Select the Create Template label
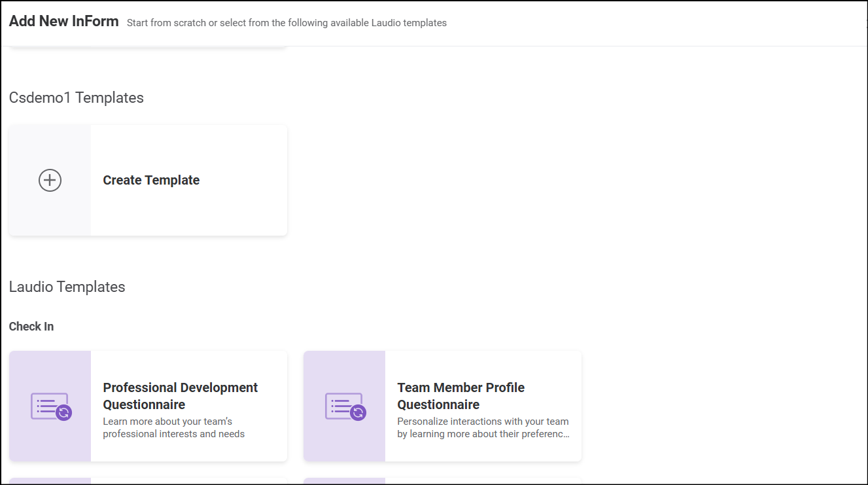The height and width of the screenshot is (485, 868). coord(151,180)
